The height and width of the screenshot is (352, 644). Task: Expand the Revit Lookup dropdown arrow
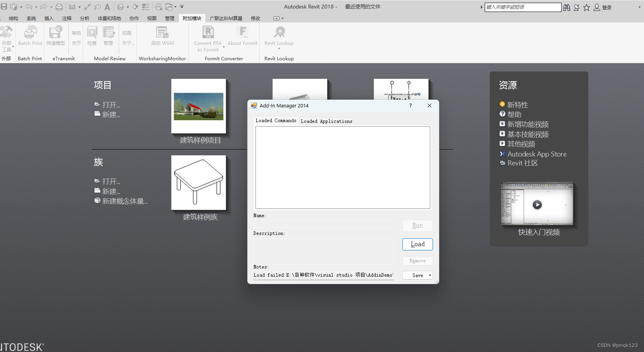279,49
